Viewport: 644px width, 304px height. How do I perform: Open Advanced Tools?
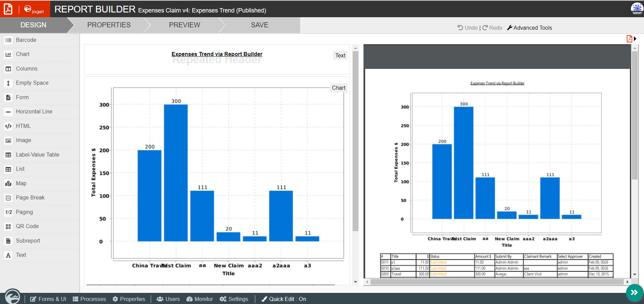[529, 28]
